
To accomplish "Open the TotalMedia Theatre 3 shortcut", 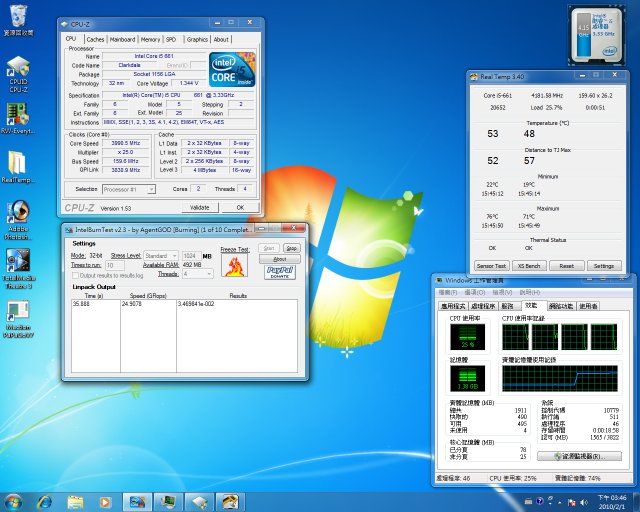I will pyautogui.click(x=18, y=269).
